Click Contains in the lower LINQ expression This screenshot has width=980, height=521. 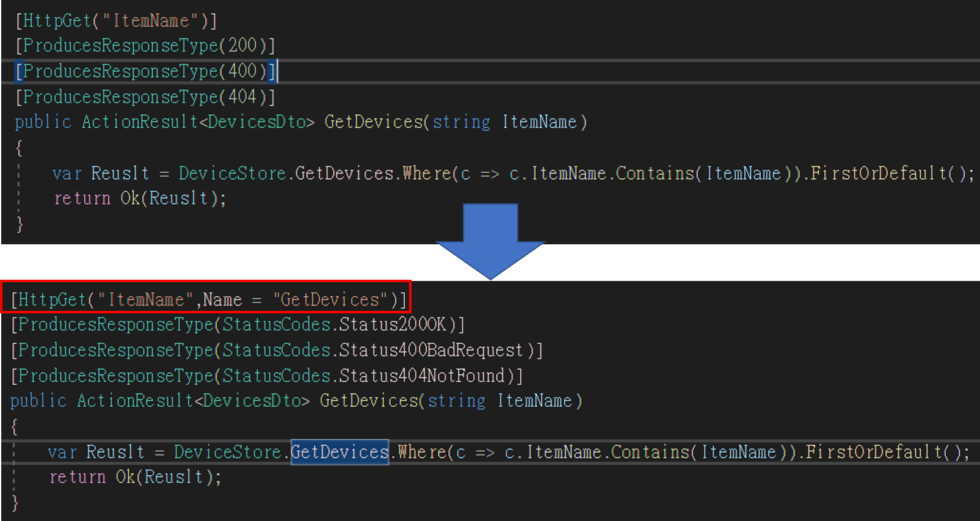pos(650,452)
